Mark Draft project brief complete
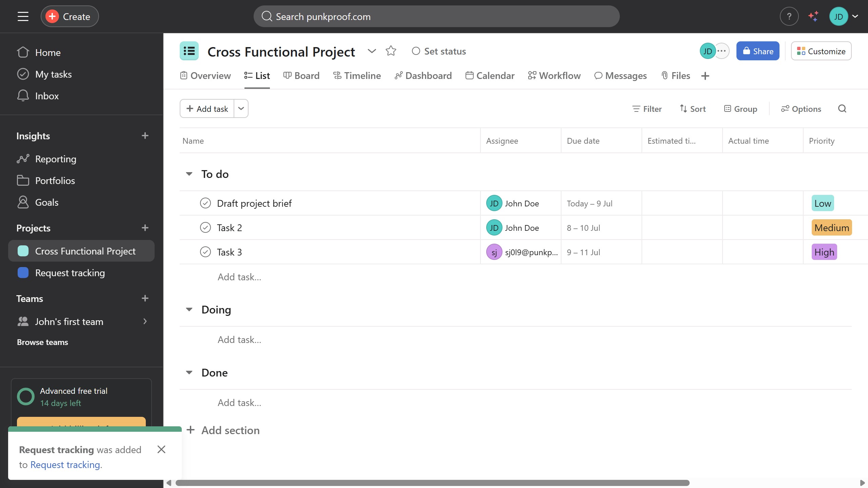 pyautogui.click(x=205, y=203)
